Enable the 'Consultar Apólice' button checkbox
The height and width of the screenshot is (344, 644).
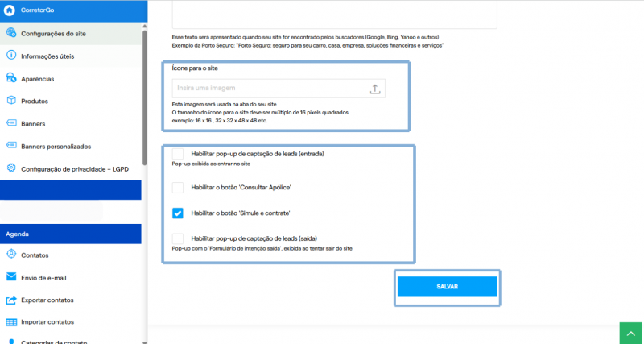point(177,188)
